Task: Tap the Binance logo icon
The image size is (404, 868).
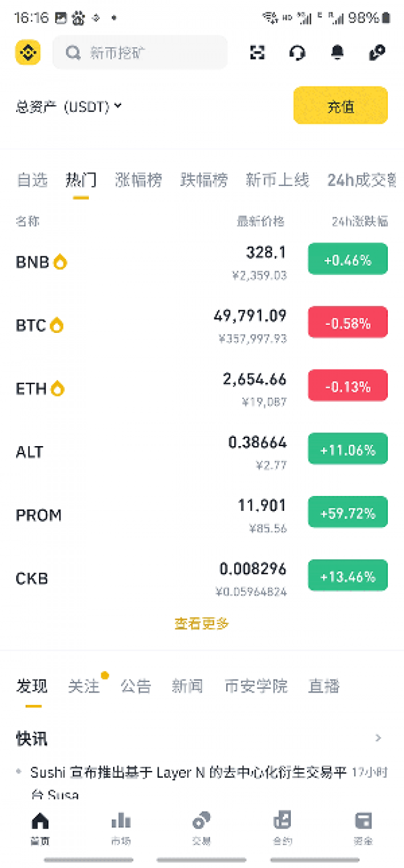Action: [x=27, y=53]
